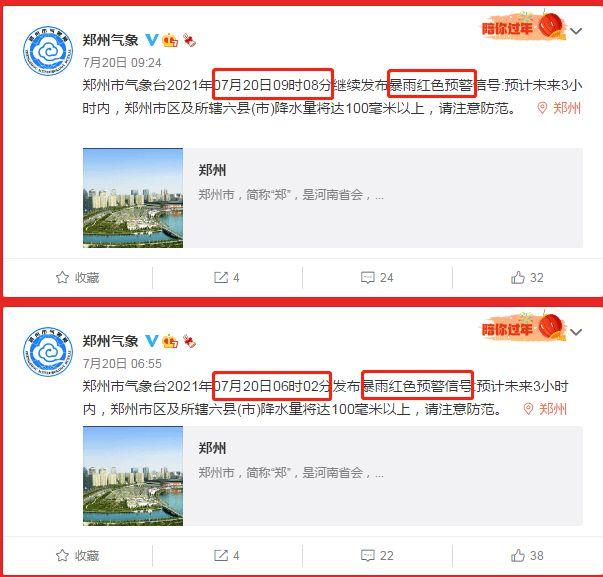Like the 06:55 post with 38 likes
This screenshot has width=603, height=577.
[x=527, y=555]
